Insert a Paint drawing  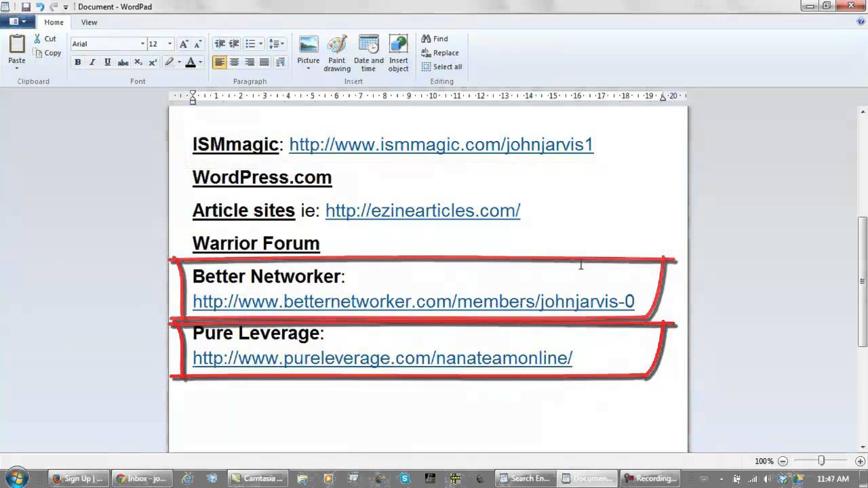337,54
